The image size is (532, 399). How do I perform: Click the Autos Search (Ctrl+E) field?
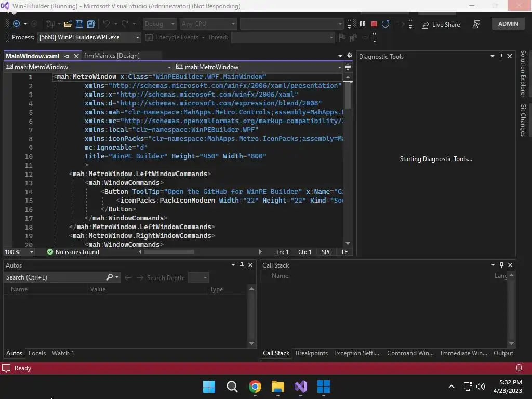(54, 277)
